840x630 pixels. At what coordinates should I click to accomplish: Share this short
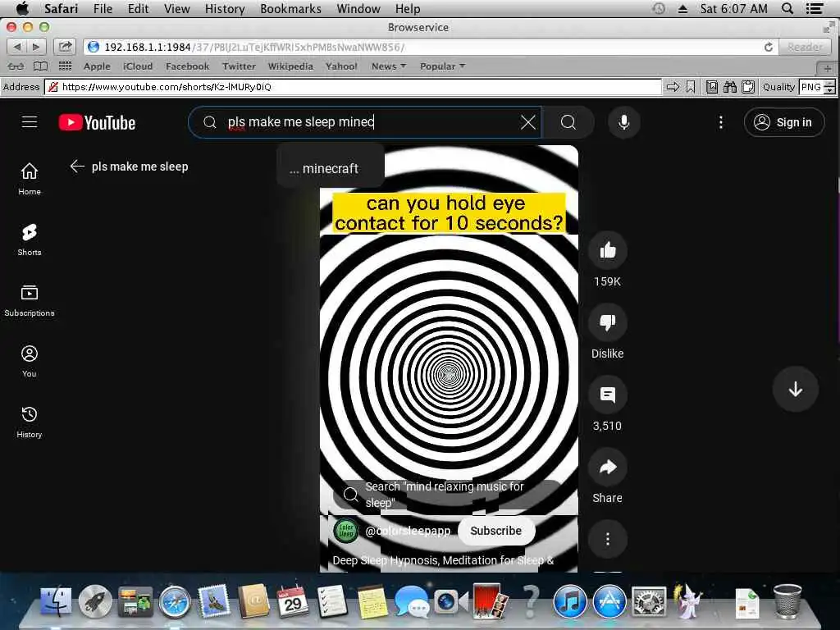[x=608, y=467]
